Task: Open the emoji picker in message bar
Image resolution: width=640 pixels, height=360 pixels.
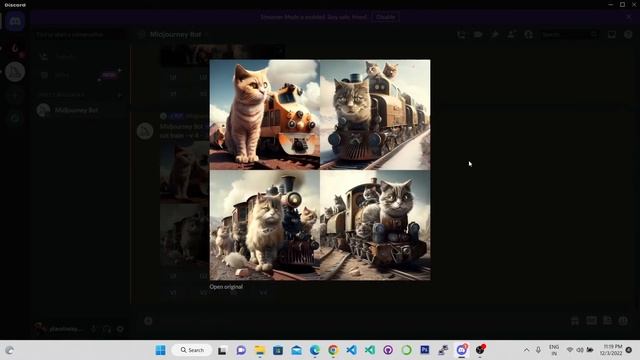Action: [x=623, y=321]
